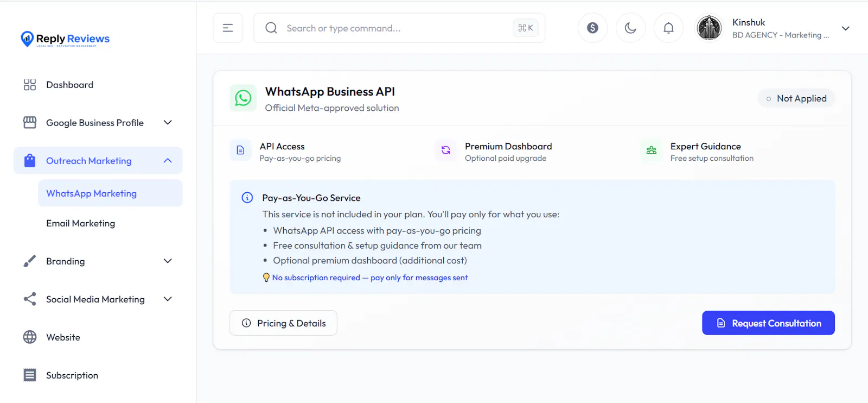Click the Social Media Marketing share icon
The image size is (868, 403).
point(30,299)
